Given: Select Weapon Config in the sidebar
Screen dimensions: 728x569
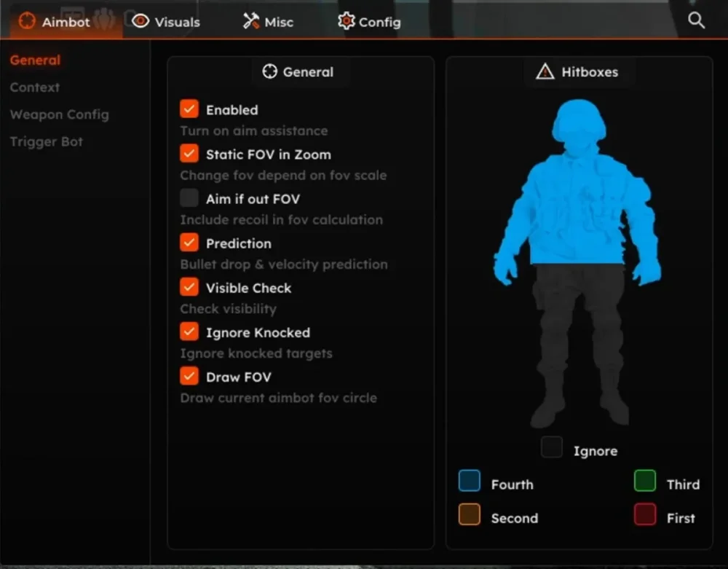Looking at the screenshot, I should (59, 114).
